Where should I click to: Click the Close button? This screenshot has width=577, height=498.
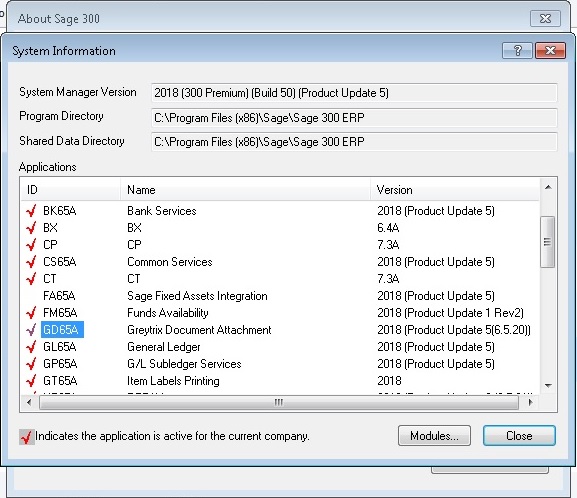point(519,436)
